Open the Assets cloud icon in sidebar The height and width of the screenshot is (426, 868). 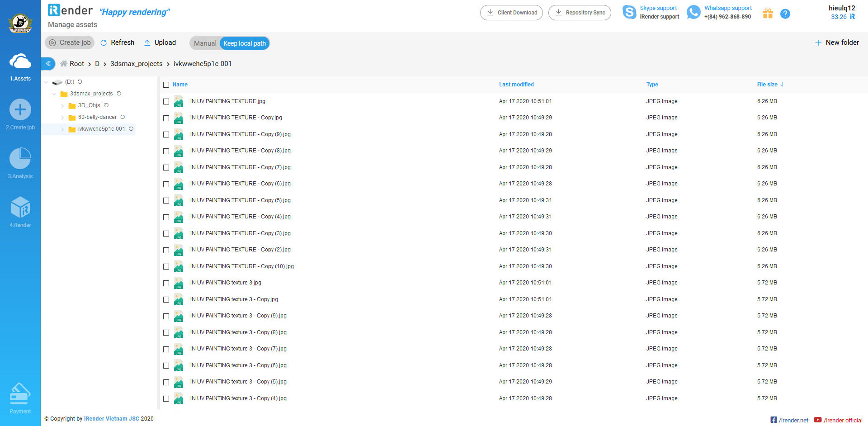point(20,62)
